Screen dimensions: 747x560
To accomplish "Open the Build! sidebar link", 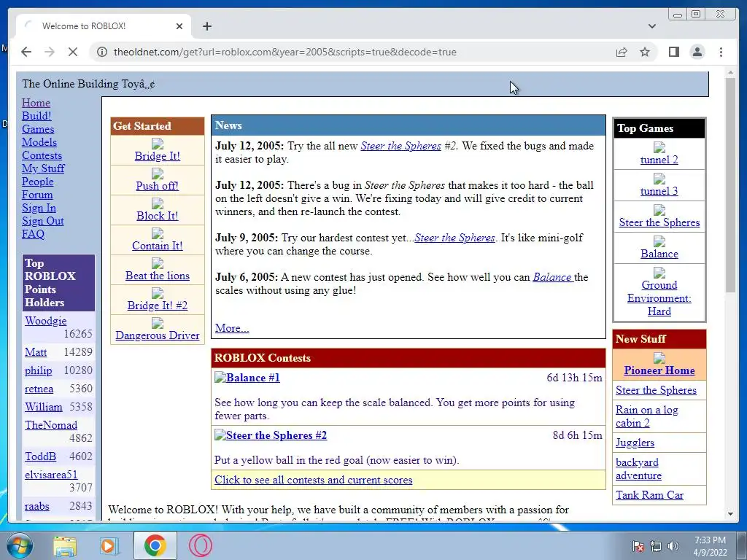I will 36,116.
